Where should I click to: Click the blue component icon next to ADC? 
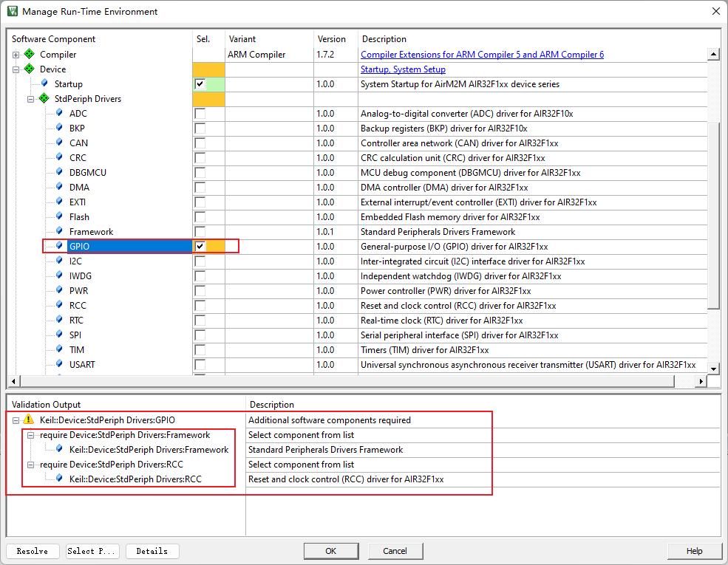pyautogui.click(x=60, y=114)
